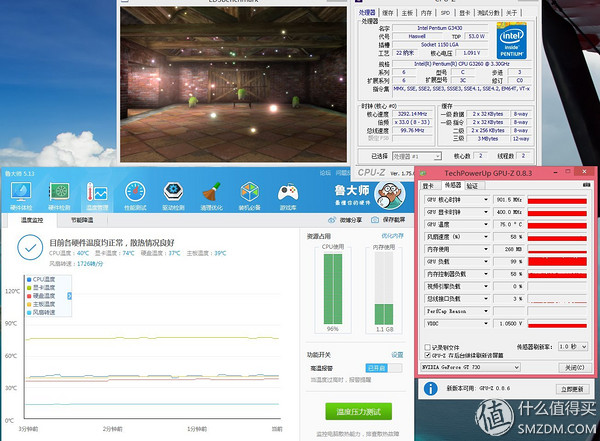Image resolution: width=600 pixels, height=441 pixels.
Task: Switch to 温度监控 tab
Action: pos(32,220)
